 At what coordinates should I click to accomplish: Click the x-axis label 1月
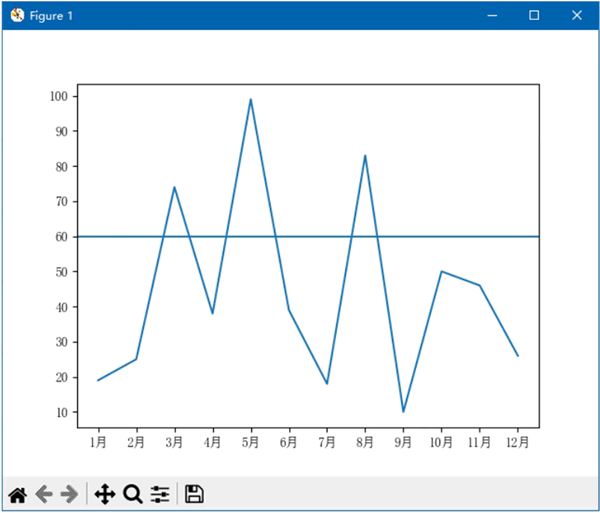coord(98,442)
